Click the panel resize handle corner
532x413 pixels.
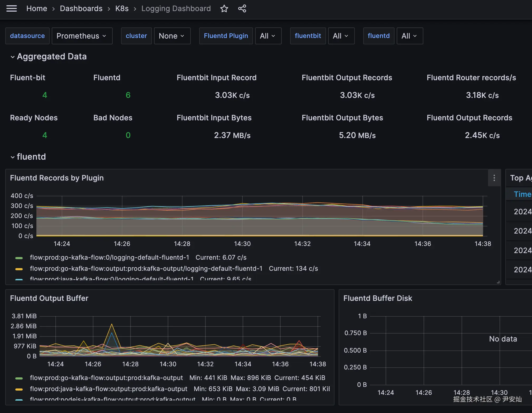click(498, 282)
